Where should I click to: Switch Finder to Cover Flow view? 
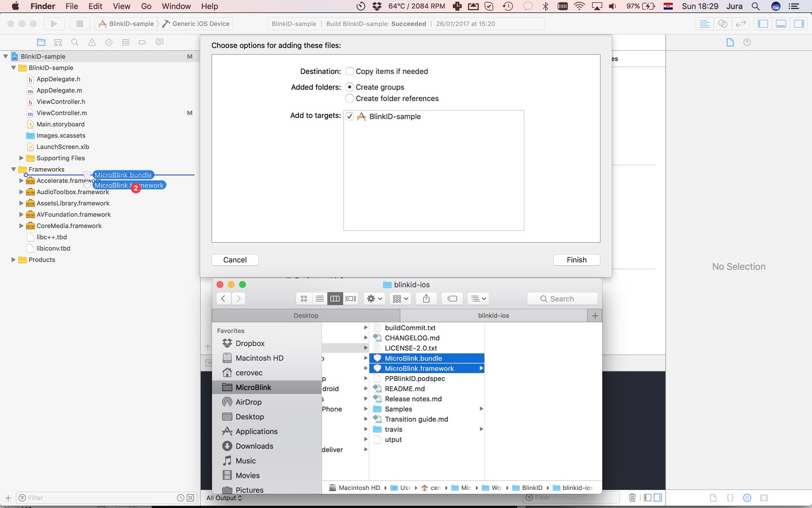point(351,299)
